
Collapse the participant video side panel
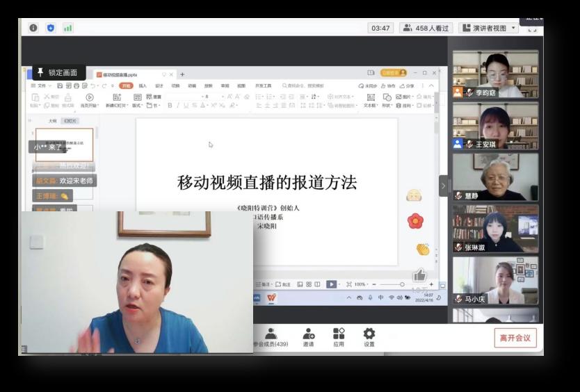(x=443, y=186)
